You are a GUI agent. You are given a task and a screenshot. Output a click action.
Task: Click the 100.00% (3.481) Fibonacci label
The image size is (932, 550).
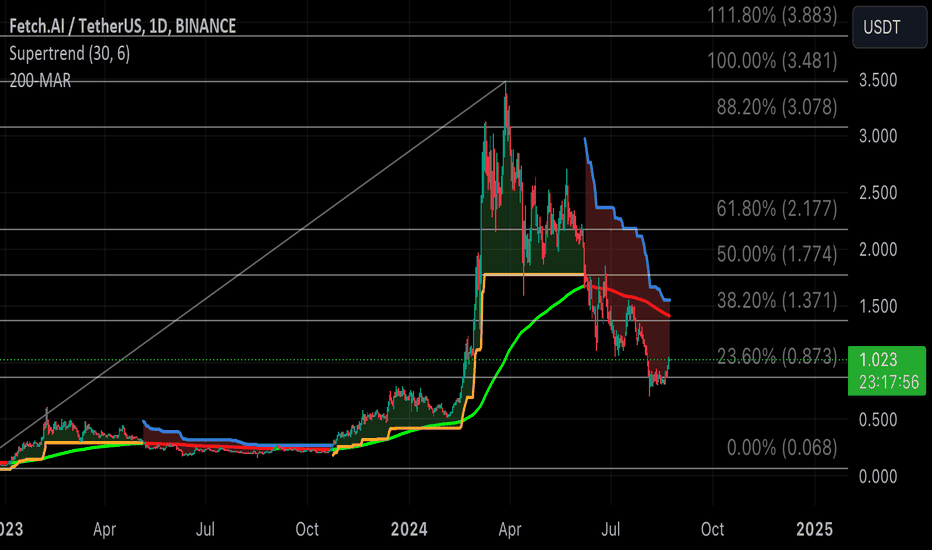[772, 61]
